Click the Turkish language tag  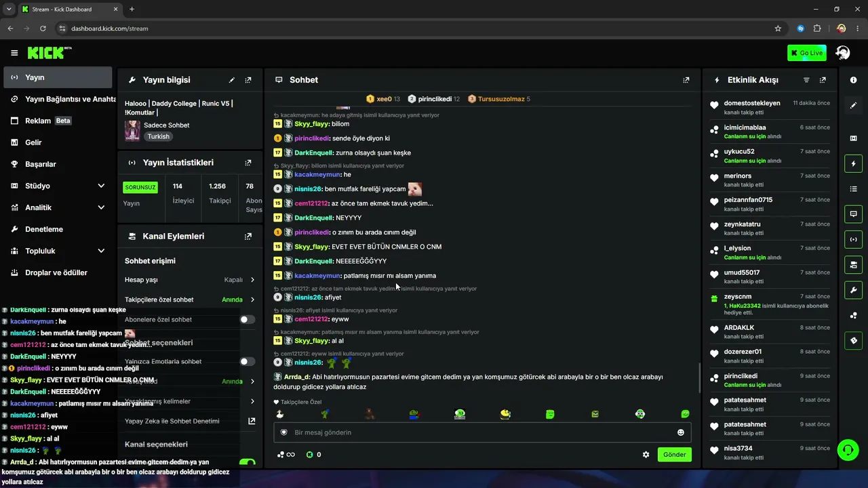(158, 136)
